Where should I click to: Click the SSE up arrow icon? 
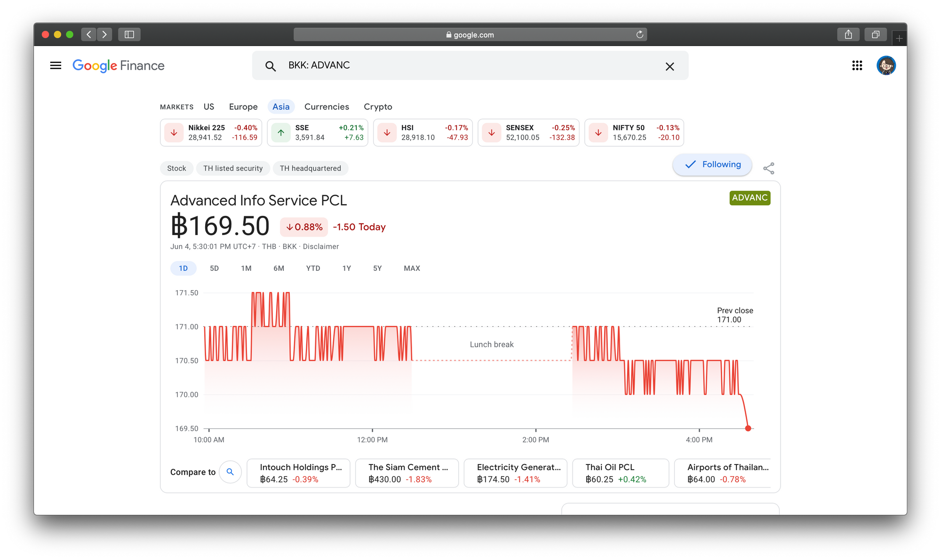point(281,133)
